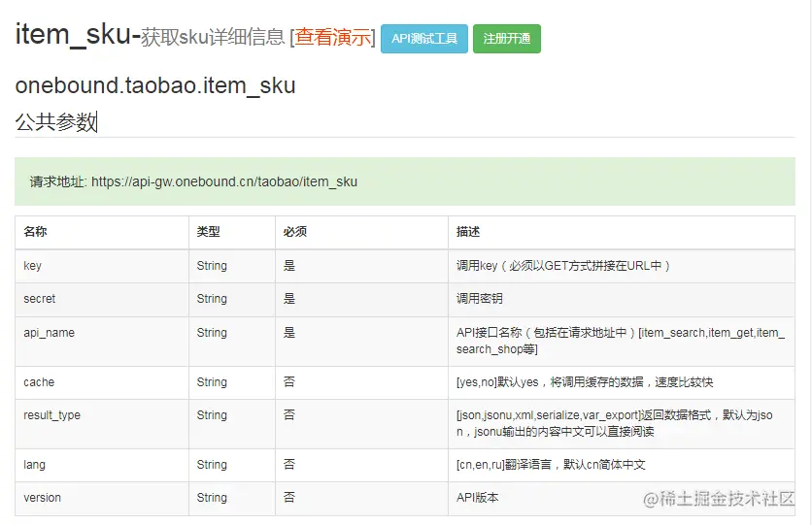Click the String type in lang row
Viewport: 812px width, 525px height.
pos(212,465)
